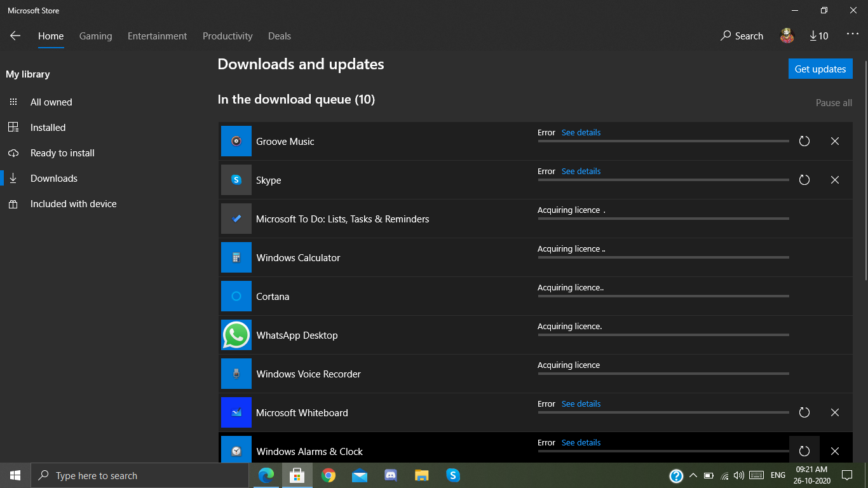Switch to the Gaming tab
868x488 pixels.
tap(96, 36)
